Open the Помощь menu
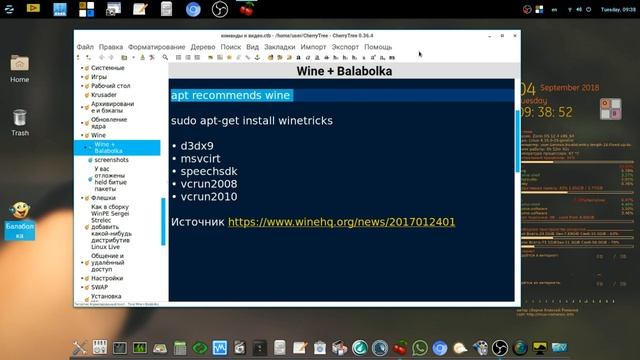640x360 pixels. point(378,47)
